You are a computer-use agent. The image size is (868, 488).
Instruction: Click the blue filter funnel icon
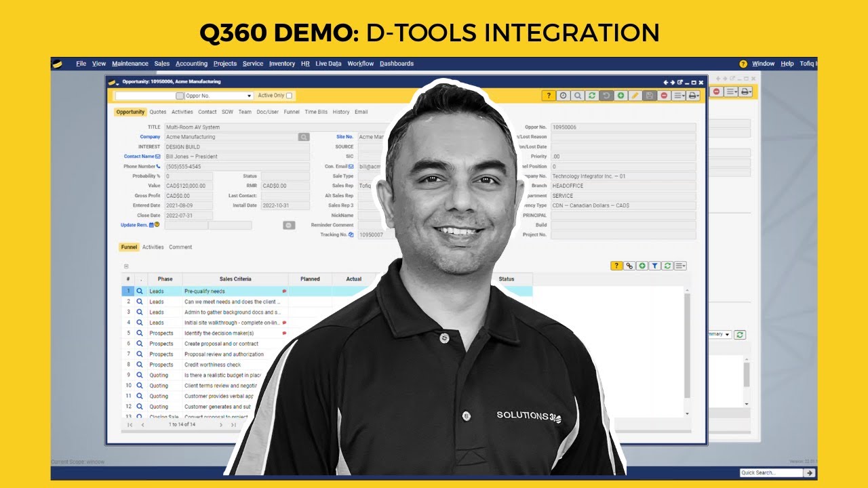(655, 266)
